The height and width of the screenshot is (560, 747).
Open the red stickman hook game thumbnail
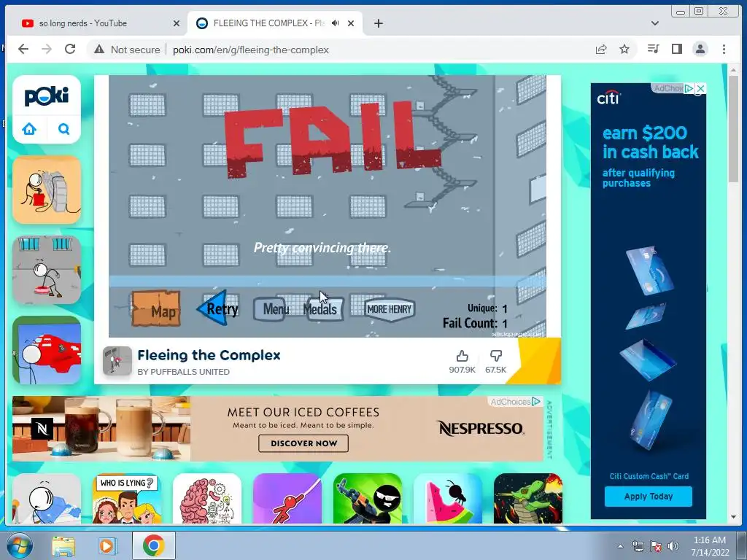click(x=287, y=498)
